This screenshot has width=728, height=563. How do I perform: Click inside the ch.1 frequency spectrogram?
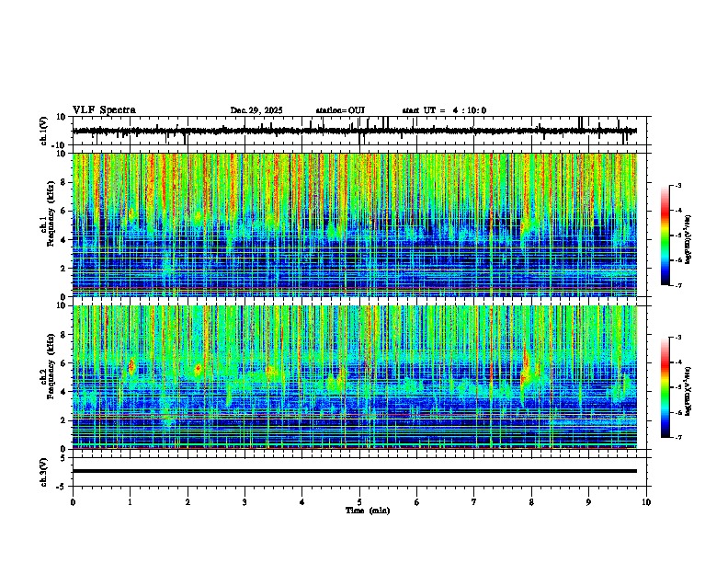tap(355, 224)
